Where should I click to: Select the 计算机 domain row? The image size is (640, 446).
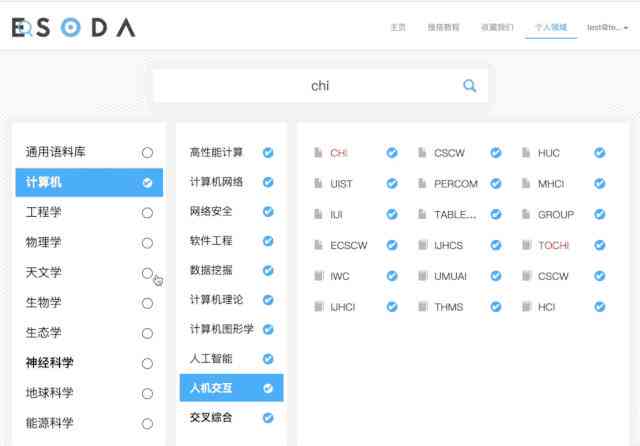point(89,182)
